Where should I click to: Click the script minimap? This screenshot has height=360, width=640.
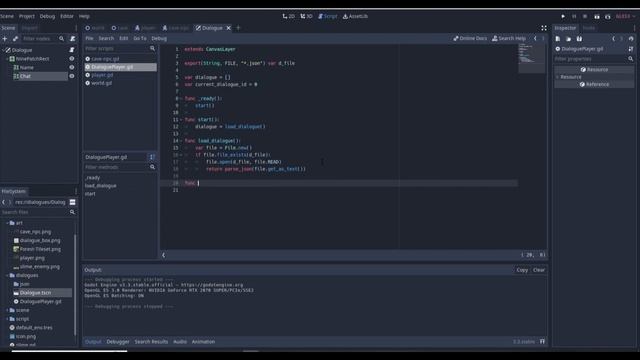click(x=531, y=58)
